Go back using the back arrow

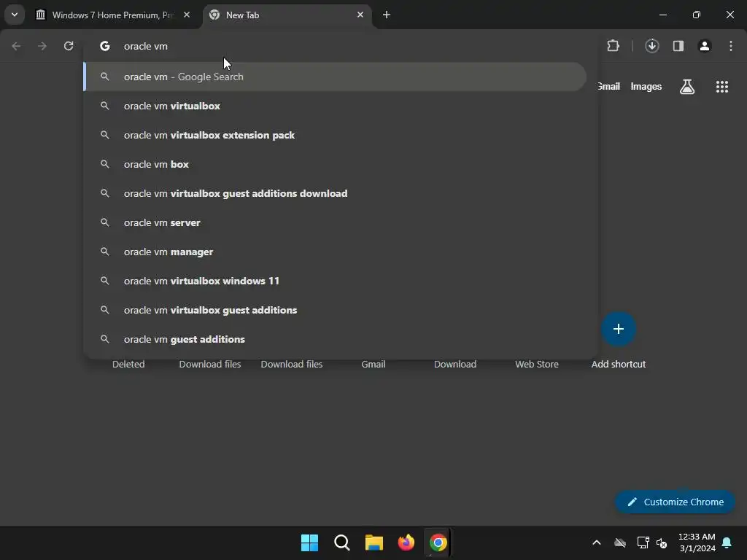click(x=16, y=46)
